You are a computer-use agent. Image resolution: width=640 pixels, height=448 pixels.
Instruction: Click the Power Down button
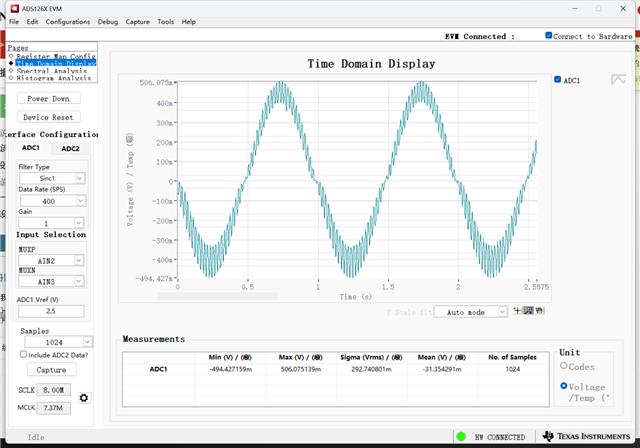pos(48,98)
